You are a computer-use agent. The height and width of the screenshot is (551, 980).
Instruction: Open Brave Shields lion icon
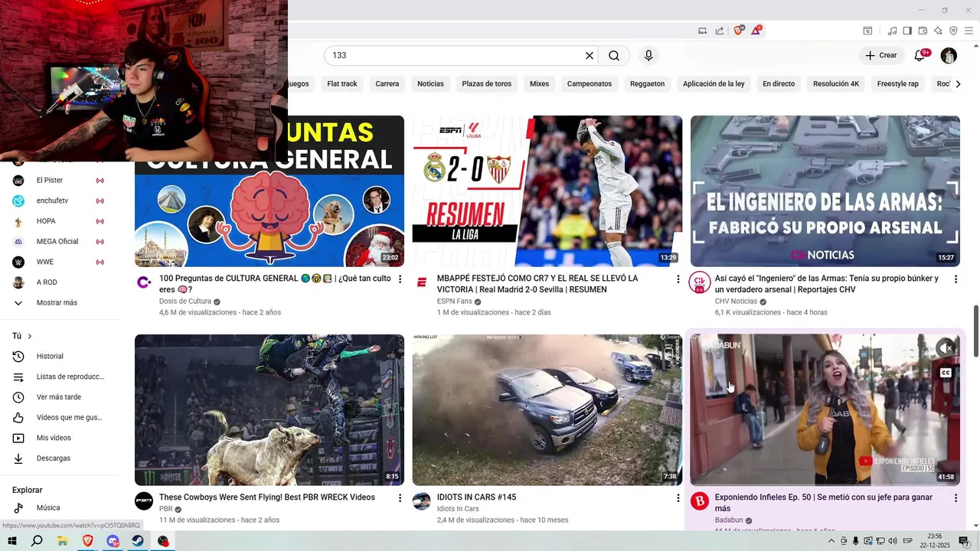[739, 31]
